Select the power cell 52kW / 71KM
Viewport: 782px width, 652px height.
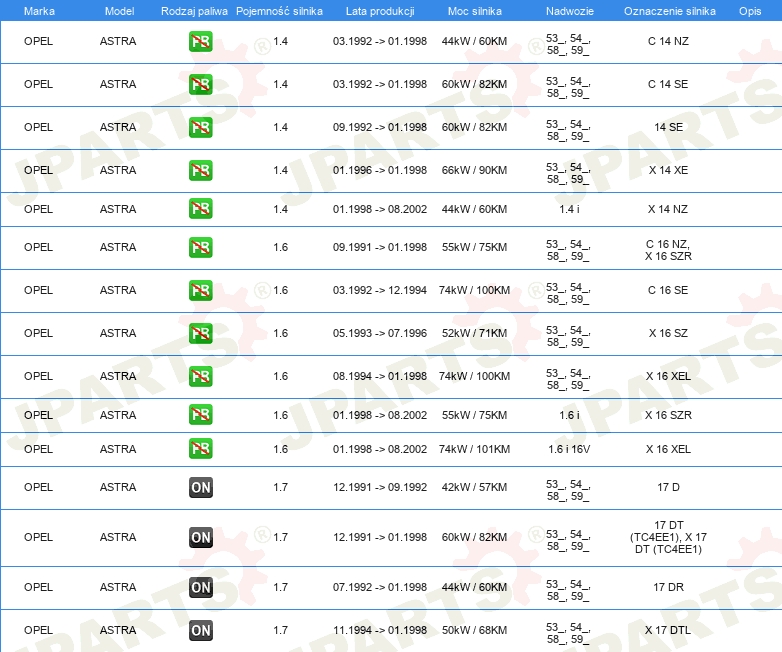coord(474,333)
